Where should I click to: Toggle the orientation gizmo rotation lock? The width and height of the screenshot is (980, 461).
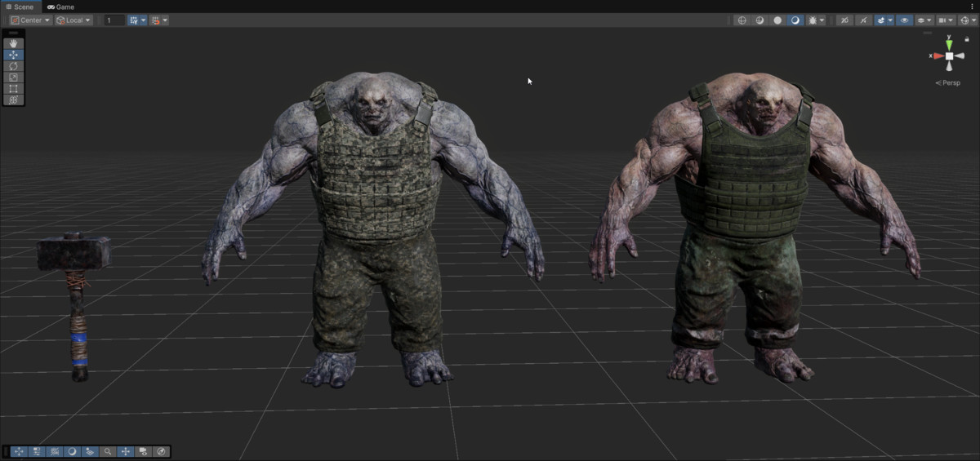(x=967, y=39)
